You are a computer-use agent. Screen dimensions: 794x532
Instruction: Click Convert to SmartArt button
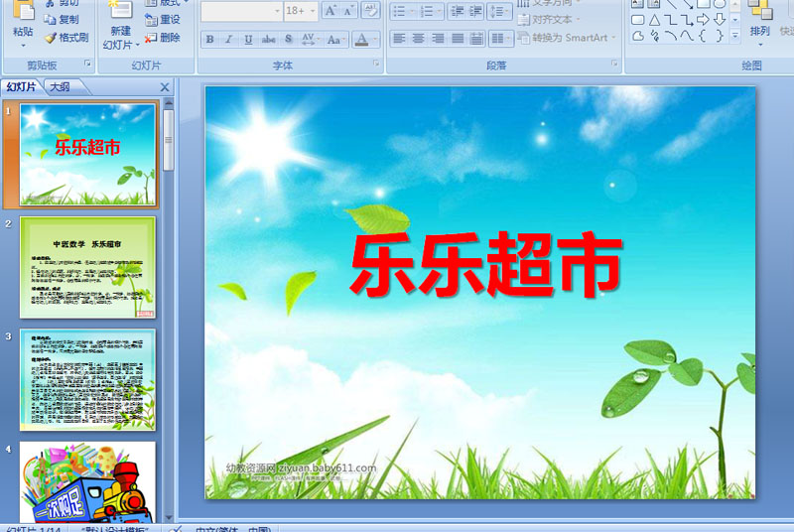tap(567, 38)
